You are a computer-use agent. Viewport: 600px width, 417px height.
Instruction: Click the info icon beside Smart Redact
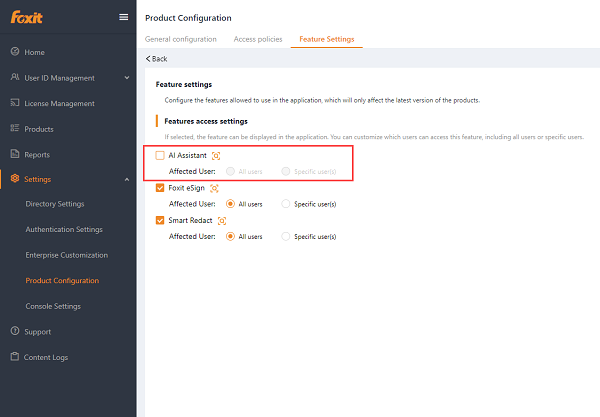(222, 221)
